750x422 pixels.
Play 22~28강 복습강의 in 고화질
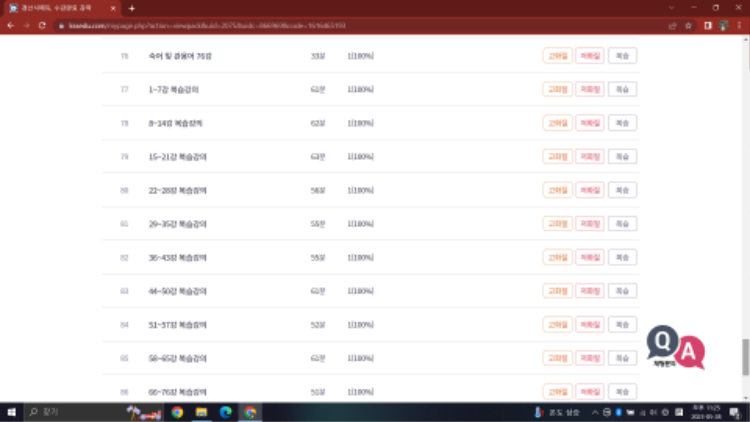click(x=557, y=190)
